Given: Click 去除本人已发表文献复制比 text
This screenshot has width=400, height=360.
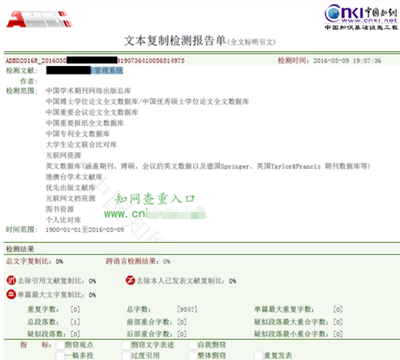Looking at the screenshot, I should click(x=181, y=281).
